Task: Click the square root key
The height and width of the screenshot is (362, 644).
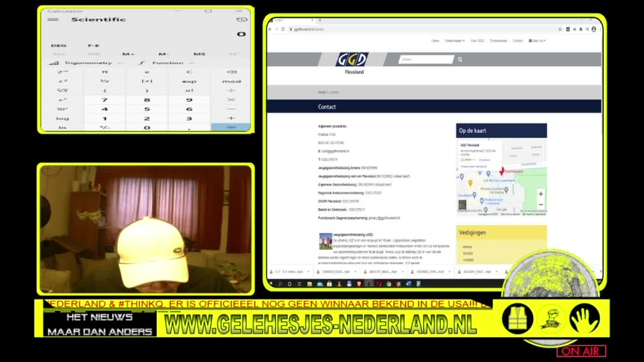Action: click(62, 90)
